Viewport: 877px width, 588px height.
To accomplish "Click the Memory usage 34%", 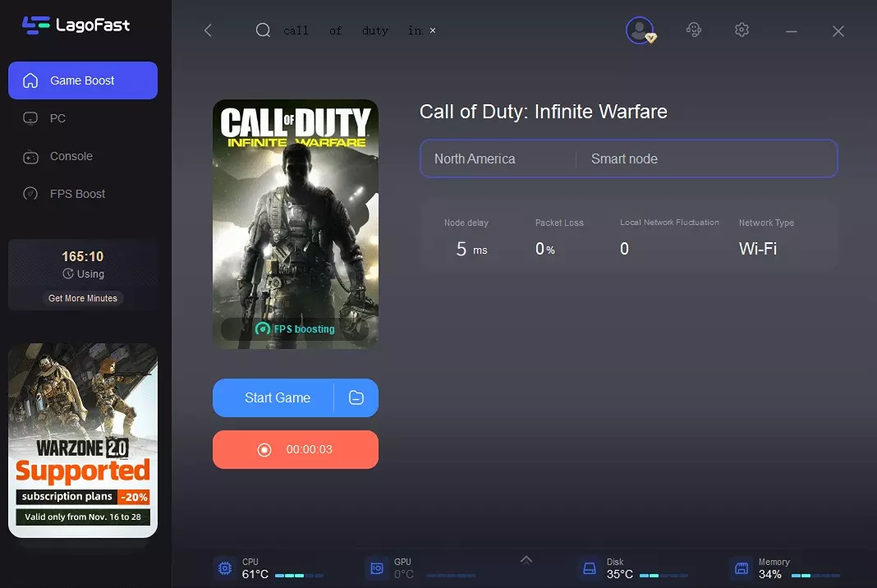I will 769,574.
